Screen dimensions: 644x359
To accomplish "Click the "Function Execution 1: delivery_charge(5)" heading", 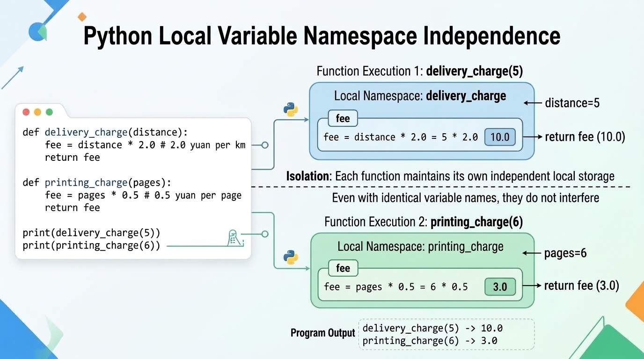I will point(420,72).
